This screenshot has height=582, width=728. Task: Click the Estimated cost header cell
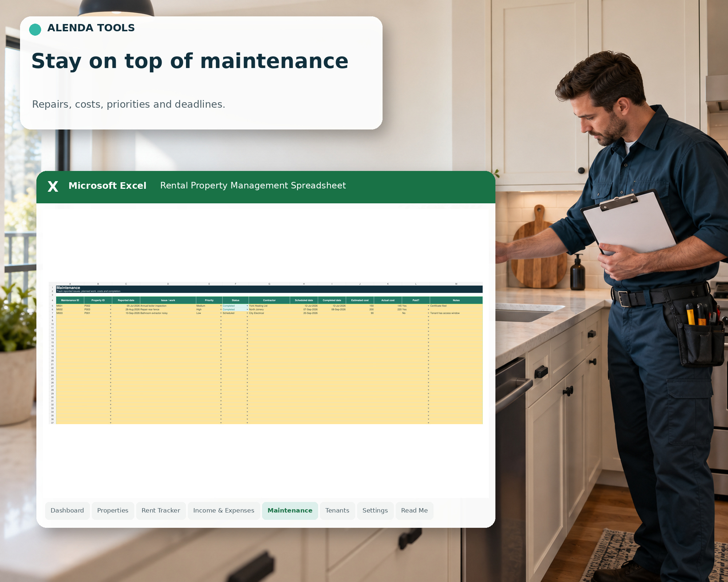(360, 300)
